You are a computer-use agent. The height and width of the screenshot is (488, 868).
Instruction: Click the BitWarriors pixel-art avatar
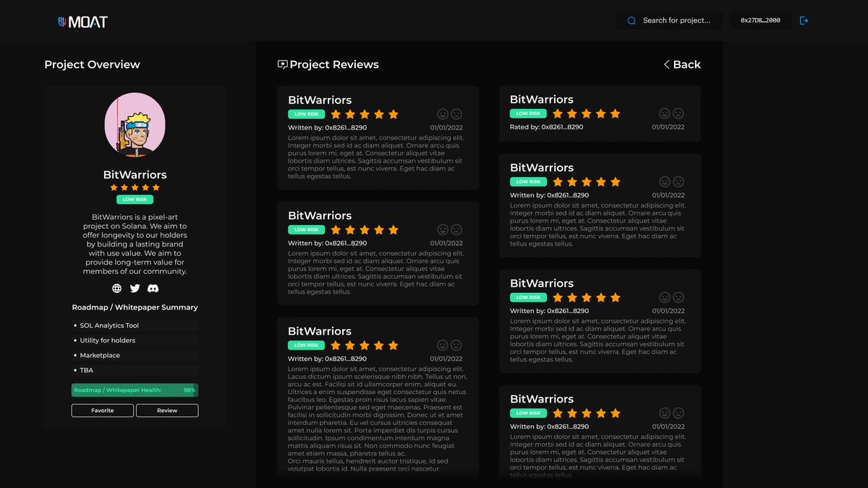[135, 124]
